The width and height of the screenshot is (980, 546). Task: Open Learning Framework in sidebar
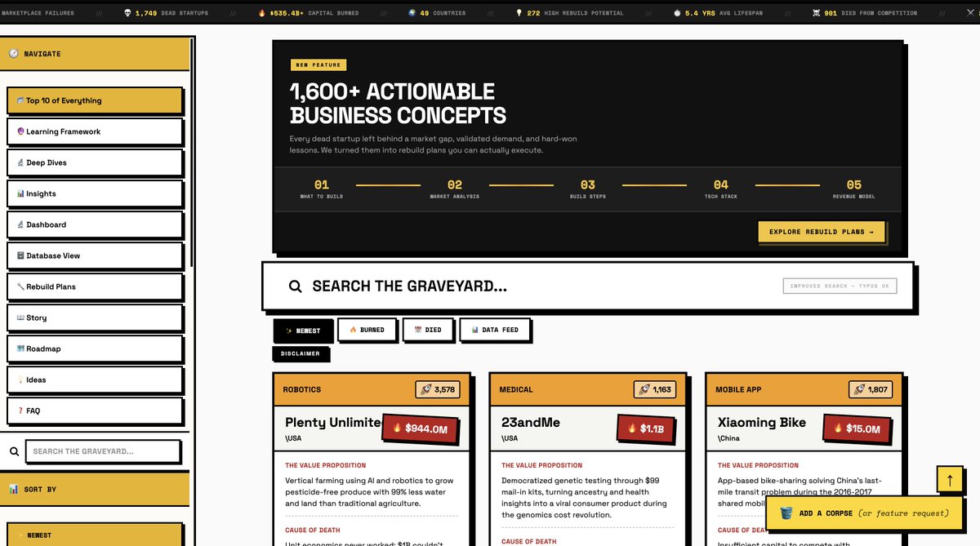[x=94, y=131]
